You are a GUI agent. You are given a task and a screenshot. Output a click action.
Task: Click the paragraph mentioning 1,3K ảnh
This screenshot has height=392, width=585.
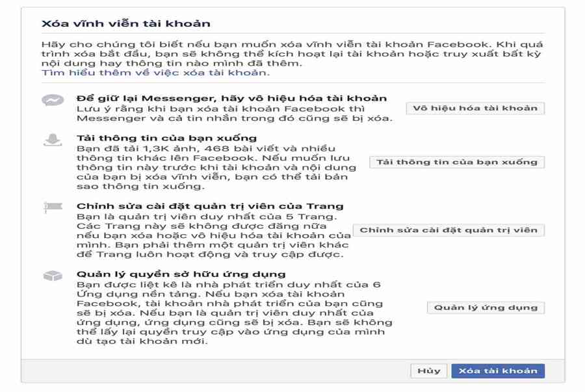216,167
